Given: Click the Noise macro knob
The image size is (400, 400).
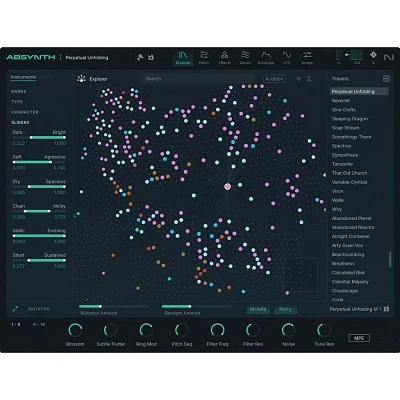Looking at the screenshot, I should click(x=288, y=330).
